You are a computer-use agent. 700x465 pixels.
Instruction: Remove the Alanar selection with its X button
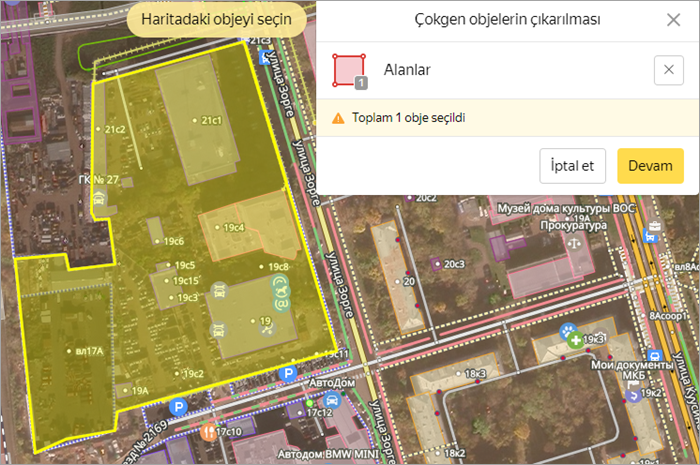click(668, 70)
